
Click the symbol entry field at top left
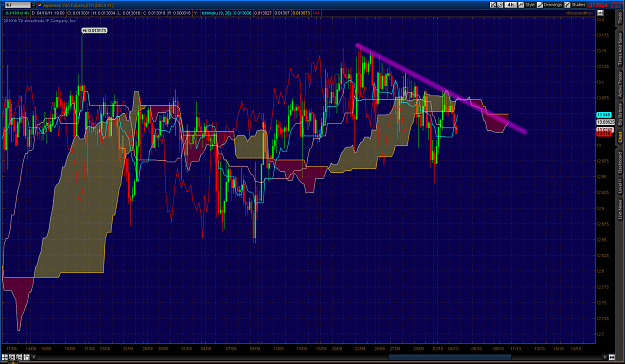tap(18, 5)
